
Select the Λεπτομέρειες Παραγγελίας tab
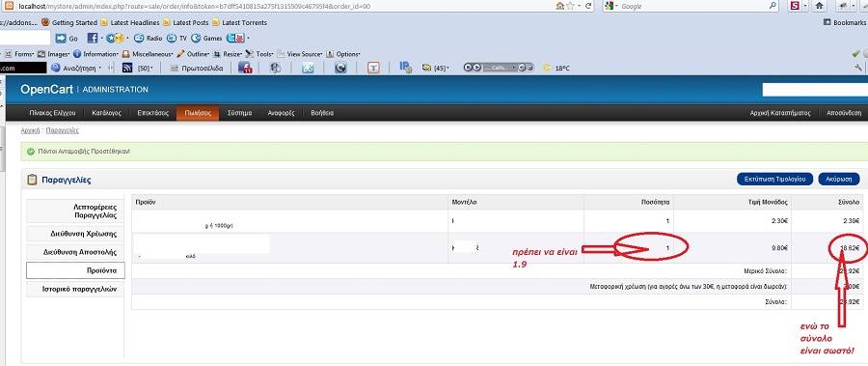(75, 211)
